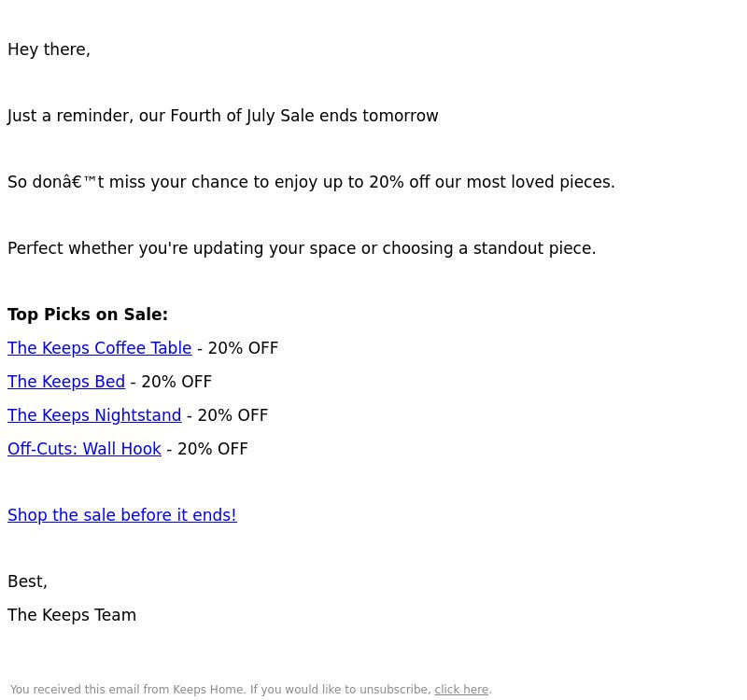Viewport: 747px width, 700px height.
Task: Open The Keeps Coffee Table link
Action: [100, 348]
